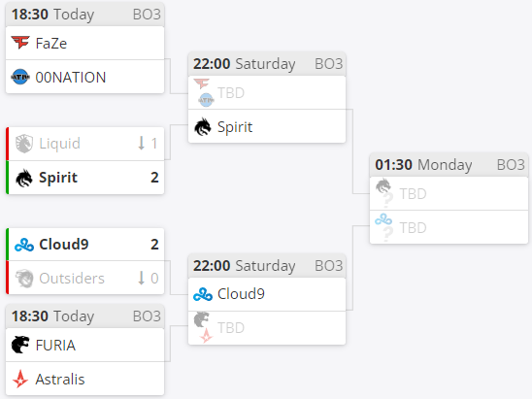Click the greyed Liquid team logo
The width and height of the screenshot is (532, 399).
(24, 144)
